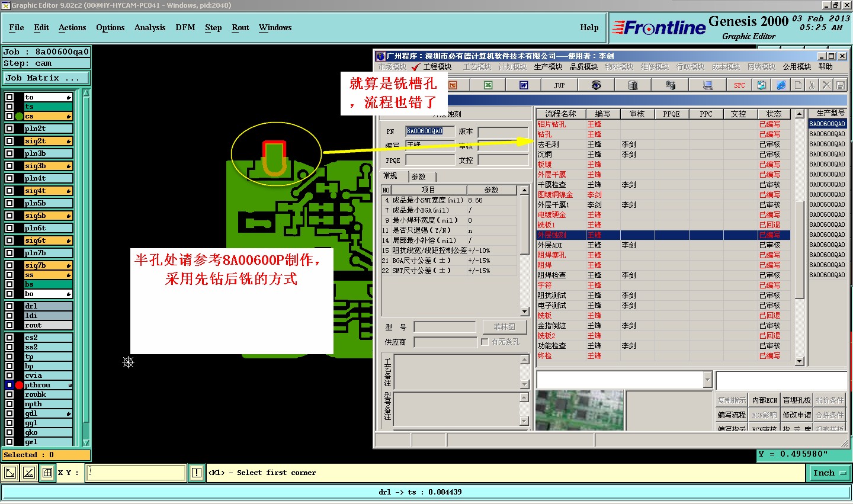Click the circuit board photo thumbnail
Screen dimensions: 853x504
click(580, 410)
